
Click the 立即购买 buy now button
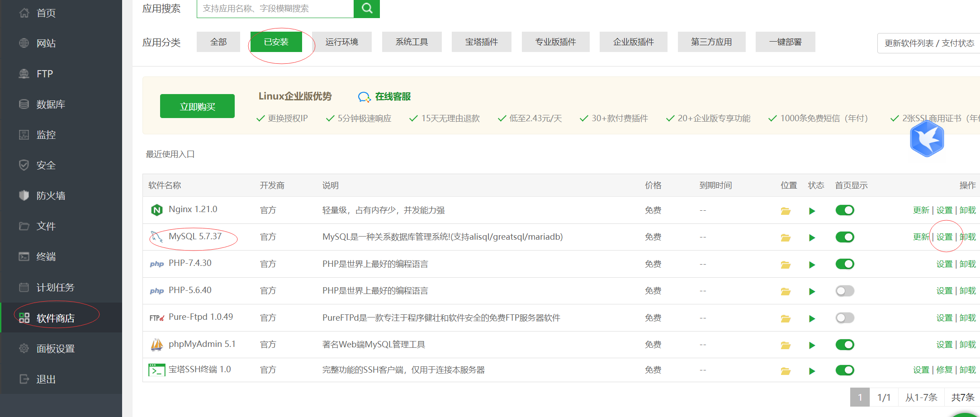pyautogui.click(x=197, y=106)
